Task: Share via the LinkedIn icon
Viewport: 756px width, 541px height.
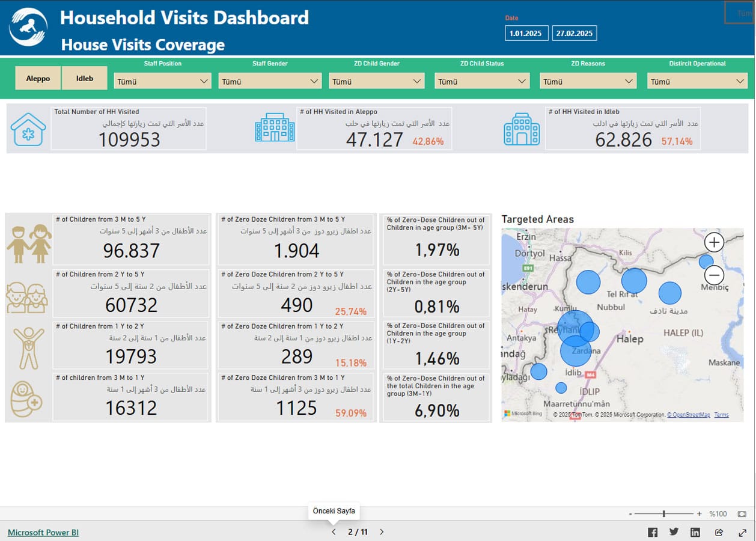Action: click(695, 532)
